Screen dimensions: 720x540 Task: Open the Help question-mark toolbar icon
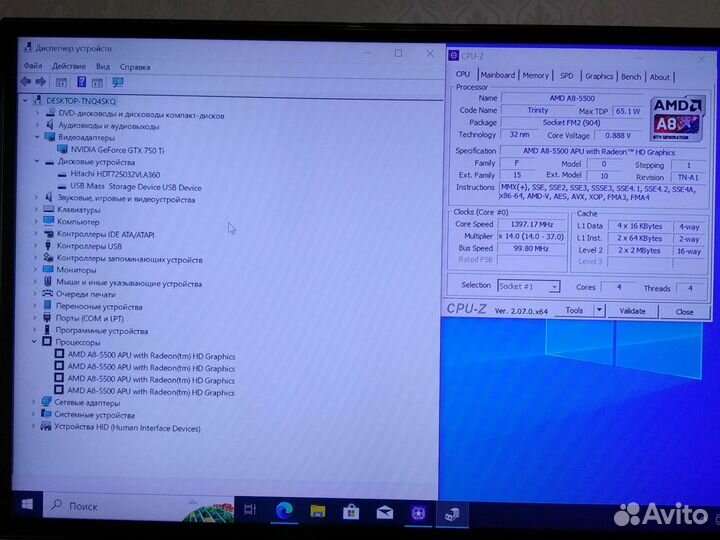(81, 82)
